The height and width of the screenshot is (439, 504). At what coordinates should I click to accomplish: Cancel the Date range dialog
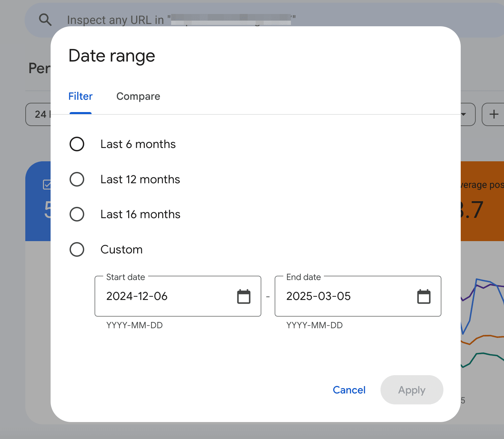(x=349, y=390)
